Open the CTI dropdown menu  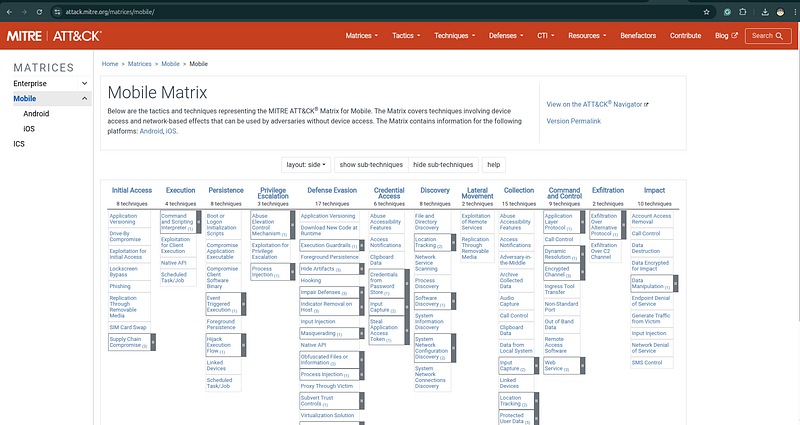[545, 36]
